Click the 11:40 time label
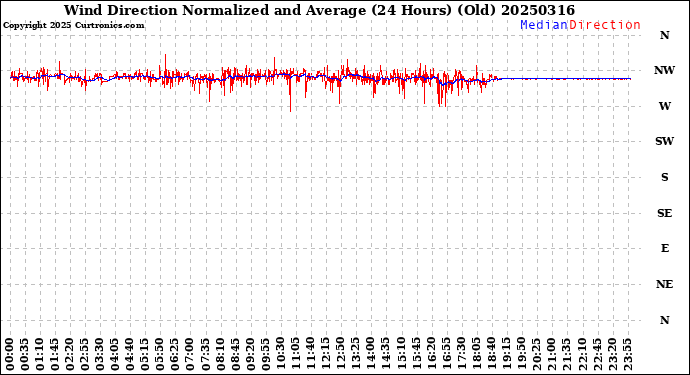Viewport: 690px width, 375px height. 310,355
